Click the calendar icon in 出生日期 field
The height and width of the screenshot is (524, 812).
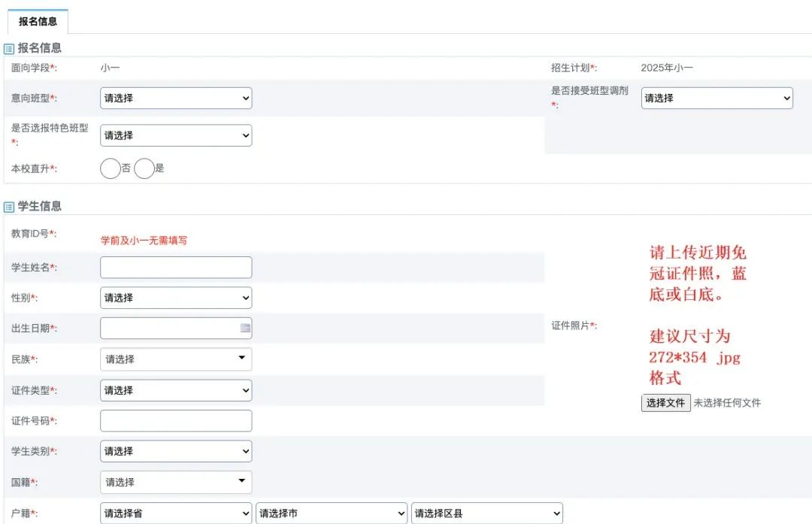click(245, 329)
